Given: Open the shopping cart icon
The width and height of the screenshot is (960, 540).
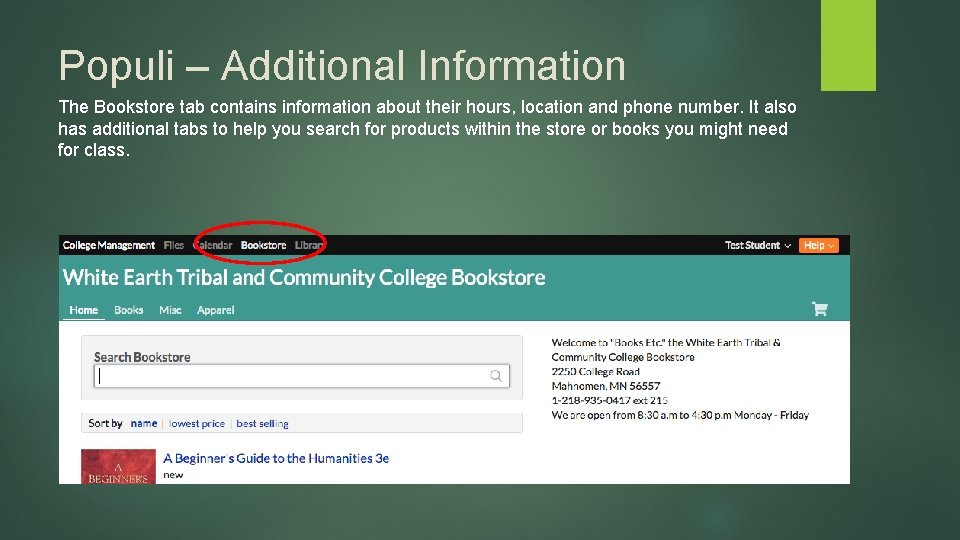Looking at the screenshot, I should point(820,309).
